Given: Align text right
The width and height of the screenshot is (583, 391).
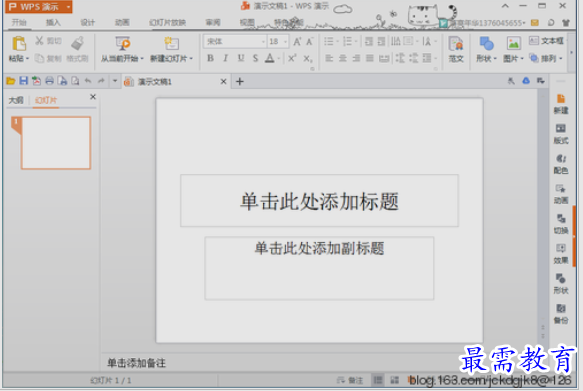Looking at the screenshot, I should click(356, 58).
